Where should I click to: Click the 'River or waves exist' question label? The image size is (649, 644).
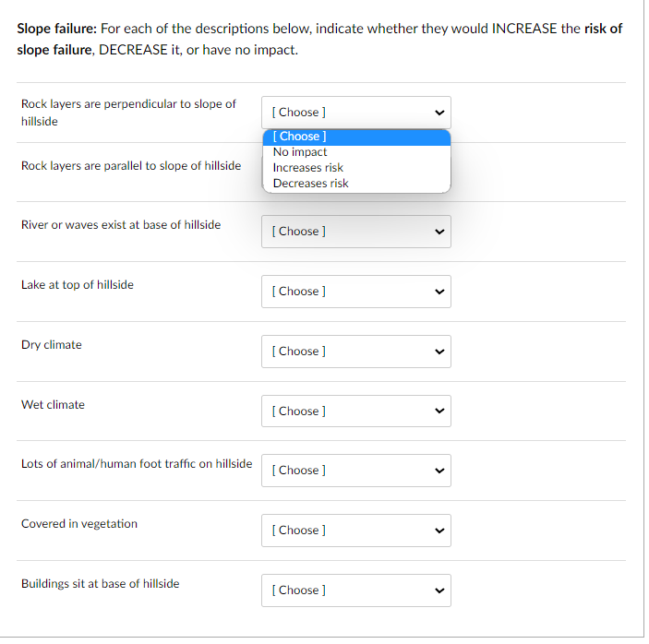(x=121, y=225)
